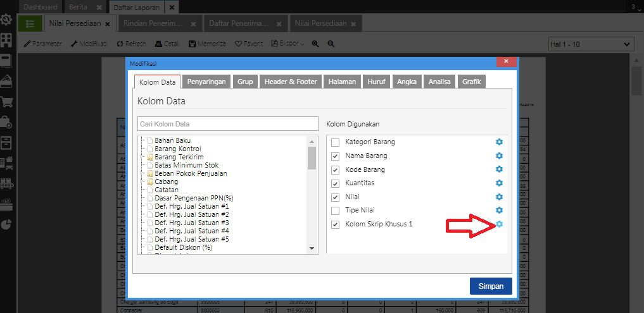Open the Halaman tab
This screenshot has height=313, width=644.
[342, 82]
